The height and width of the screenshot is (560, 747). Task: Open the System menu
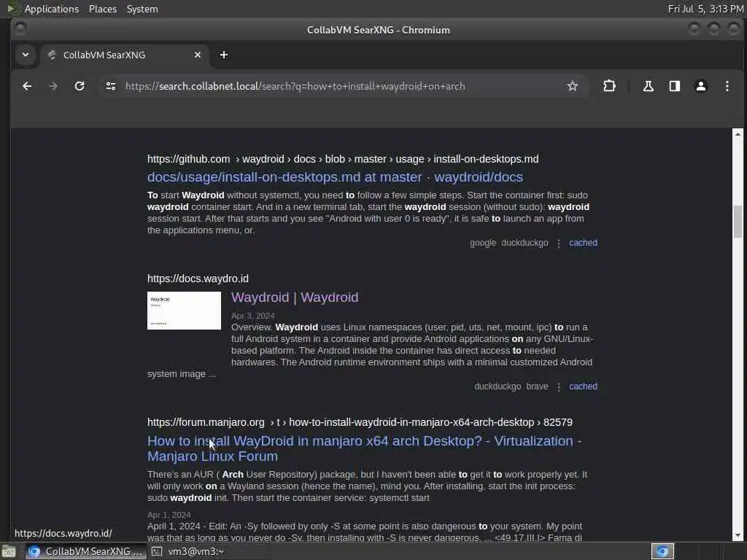(142, 9)
